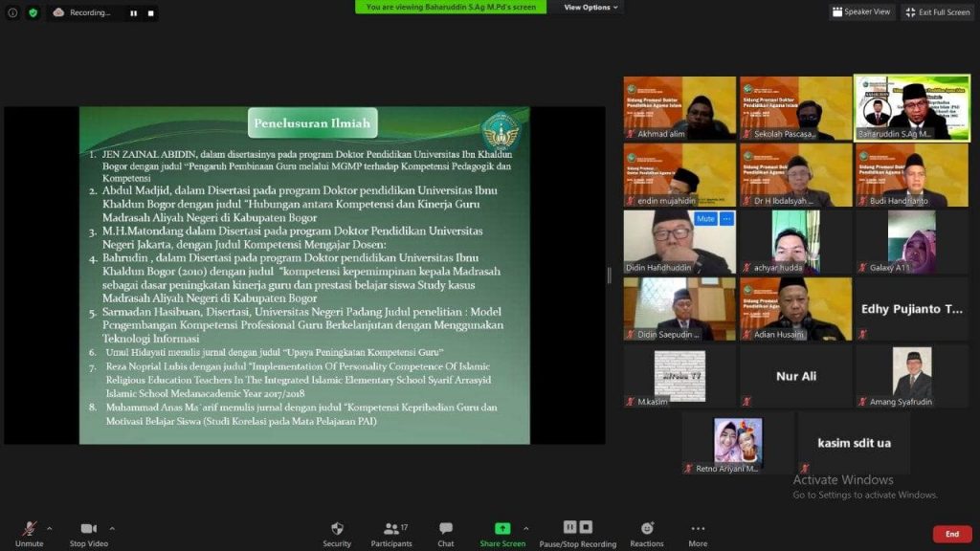Open the Chat panel
The width and height of the screenshot is (980, 551).
[x=446, y=533]
